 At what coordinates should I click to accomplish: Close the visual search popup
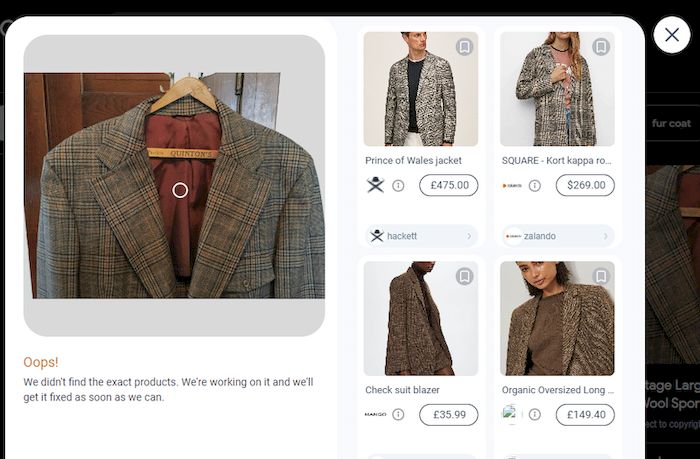coord(671,35)
